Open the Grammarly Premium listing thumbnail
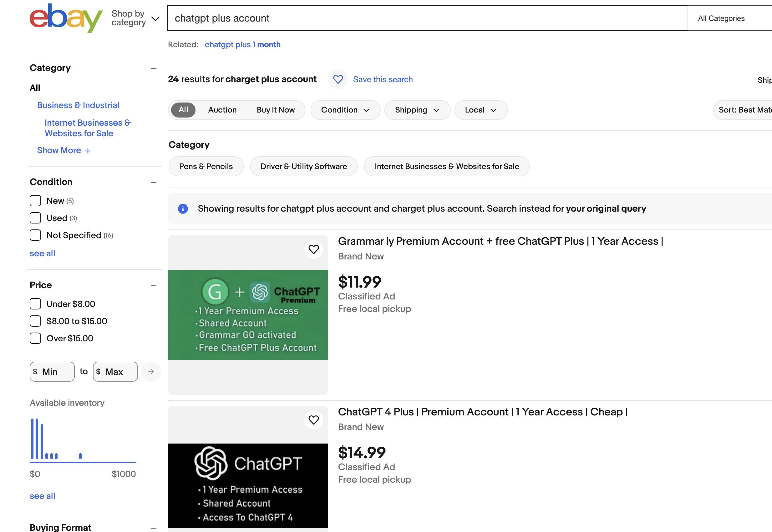 (248, 315)
